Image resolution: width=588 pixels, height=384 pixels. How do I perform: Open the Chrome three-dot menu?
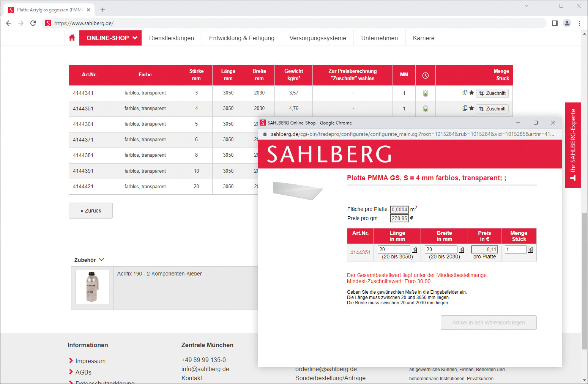(579, 23)
